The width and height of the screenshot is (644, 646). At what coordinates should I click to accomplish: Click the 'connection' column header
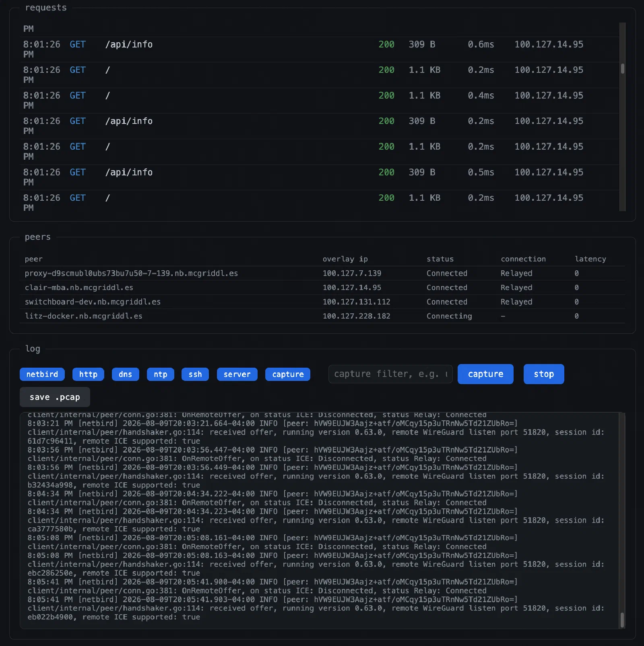[x=523, y=259]
